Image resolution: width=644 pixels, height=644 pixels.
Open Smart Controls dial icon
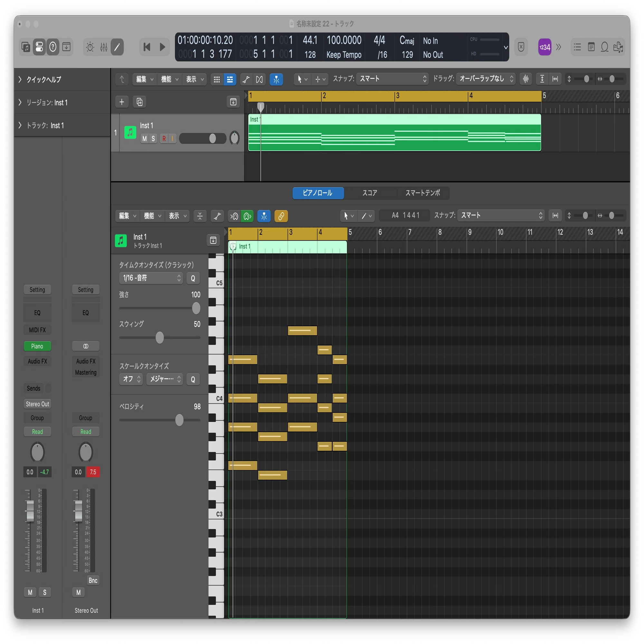click(90, 47)
